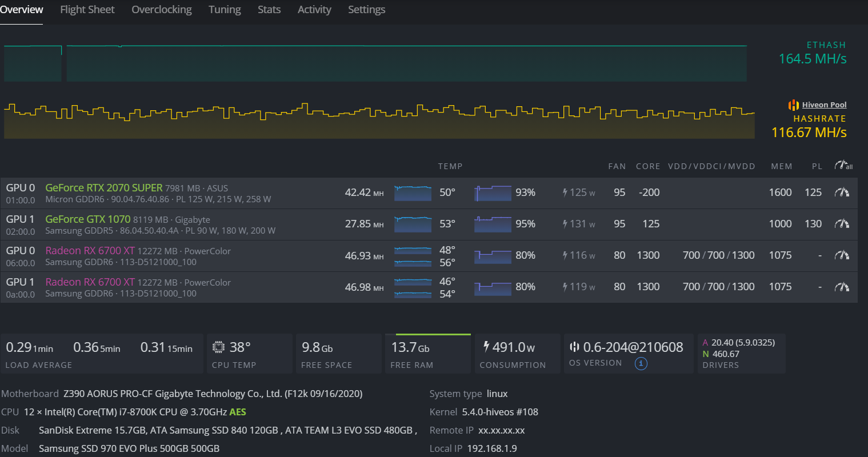Click the local IP 192.168.1.9
The height and width of the screenshot is (457, 868).
click(492, 448)
